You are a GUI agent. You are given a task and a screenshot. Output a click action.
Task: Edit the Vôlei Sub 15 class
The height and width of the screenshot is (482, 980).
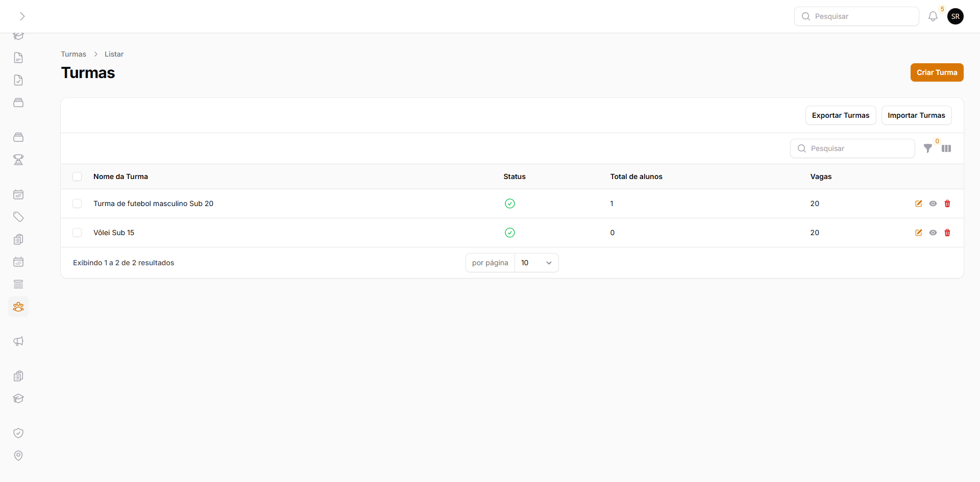tap(918, 233)
